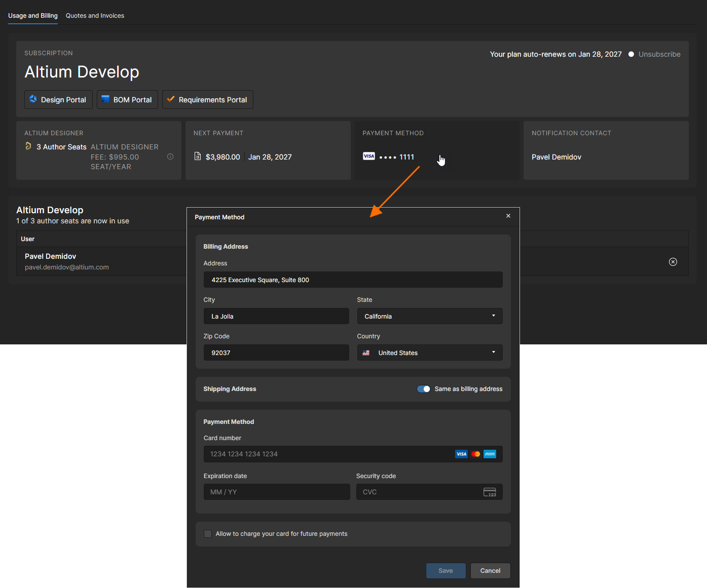Switch to Quotes and Invoices tab

point(95,16)
